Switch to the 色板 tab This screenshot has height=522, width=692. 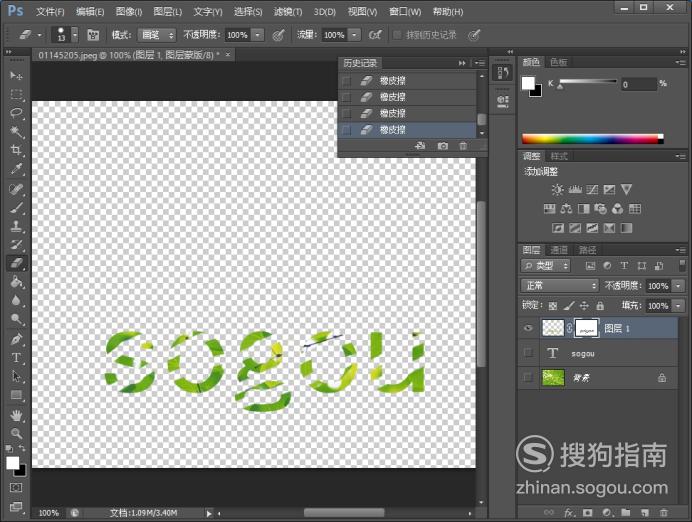pos(559,62)
